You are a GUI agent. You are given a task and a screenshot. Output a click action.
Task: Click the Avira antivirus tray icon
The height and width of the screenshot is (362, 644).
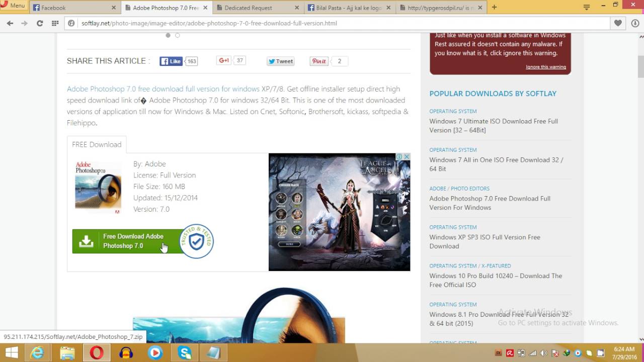point(510,353)
